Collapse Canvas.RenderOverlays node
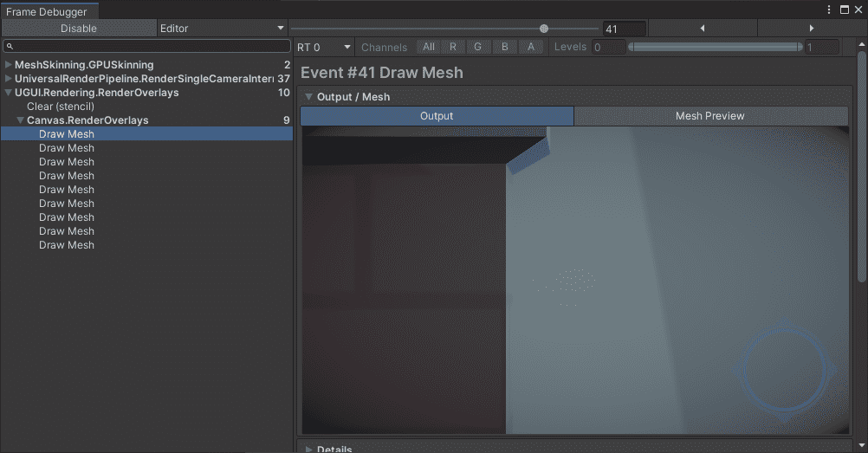 [21, 120]
